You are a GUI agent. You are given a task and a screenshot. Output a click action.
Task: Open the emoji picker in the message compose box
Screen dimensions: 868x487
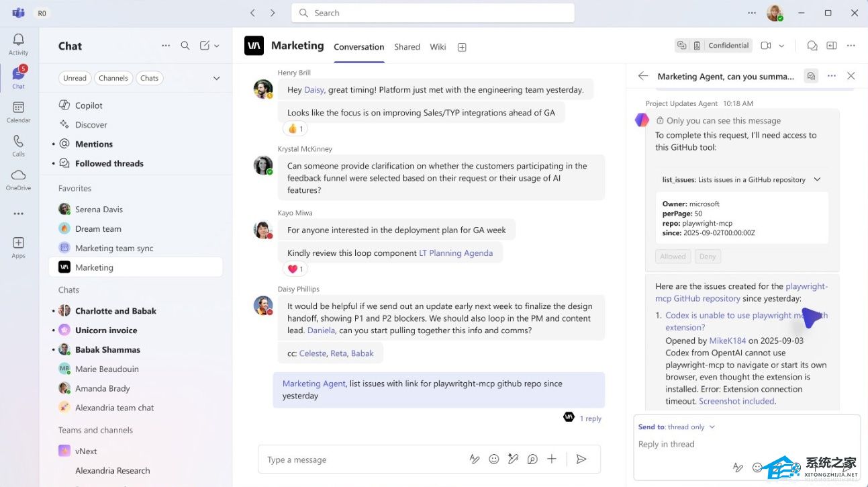[494, 459]
